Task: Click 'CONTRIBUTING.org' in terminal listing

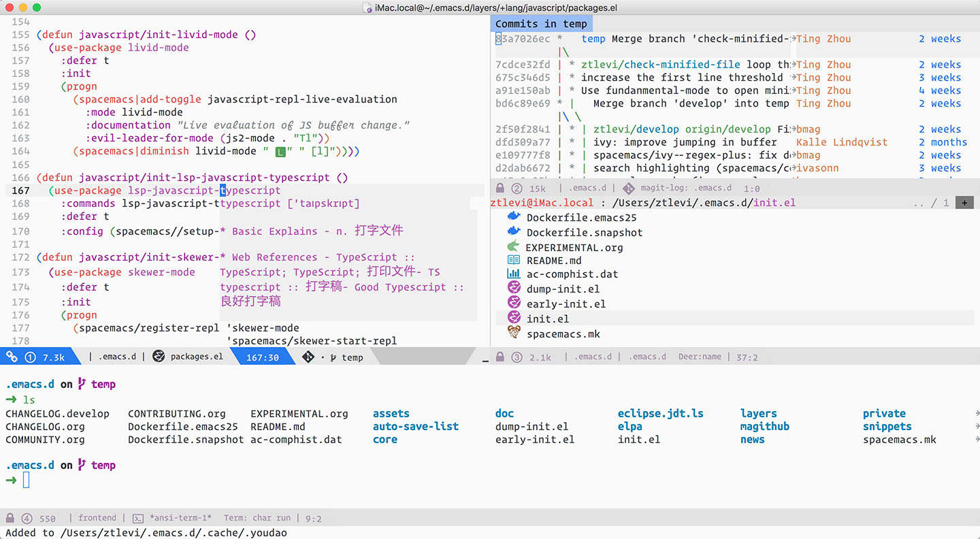Action: click(177, 413)
